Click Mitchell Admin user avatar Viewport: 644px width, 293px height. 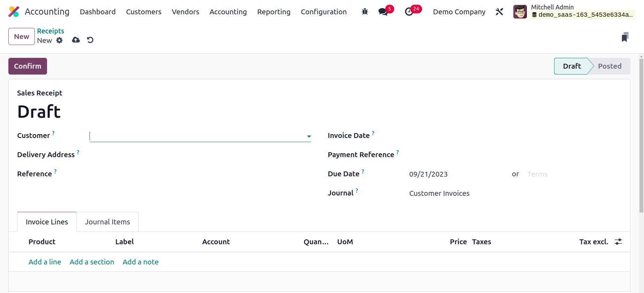(520, 12)
